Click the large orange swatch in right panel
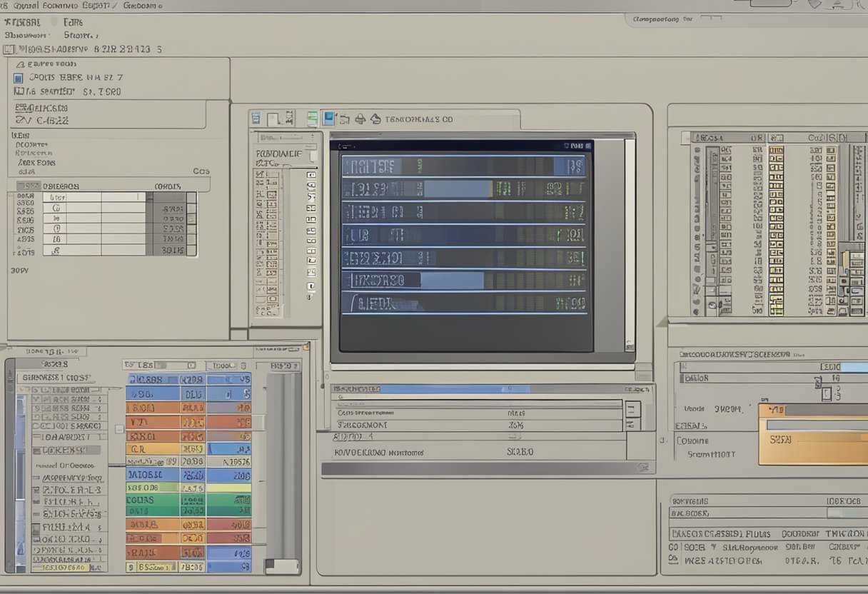Image resolution: width=868 pixels, height=594 pixels. [812, 448]
